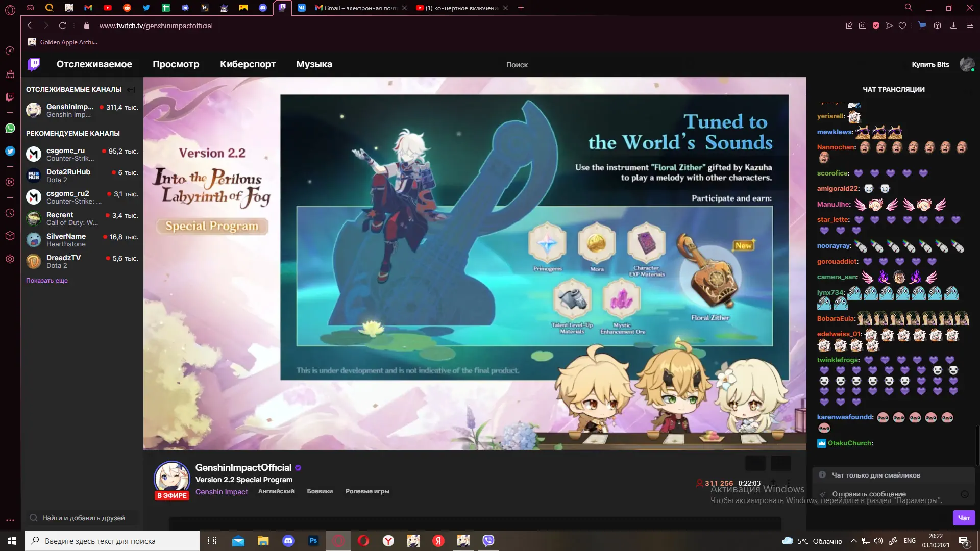Open emote picker in chat box

pyautogui.click(x=964, y=494)
